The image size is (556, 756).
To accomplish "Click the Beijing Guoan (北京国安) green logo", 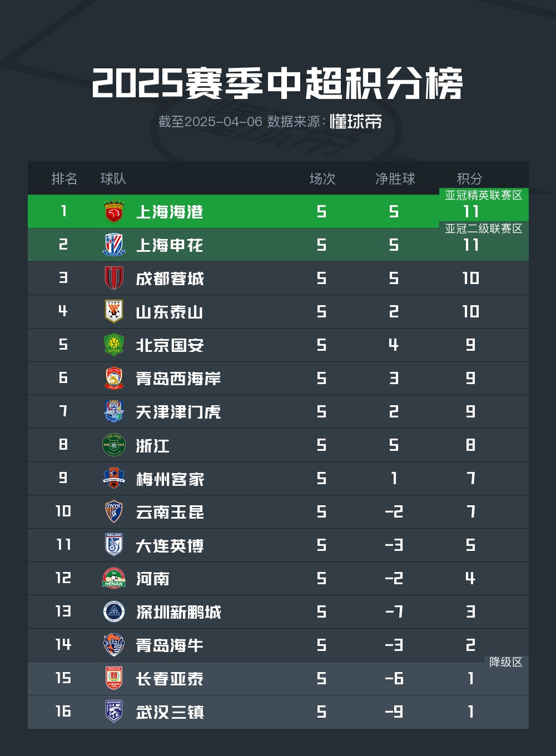I will point(114,345).
